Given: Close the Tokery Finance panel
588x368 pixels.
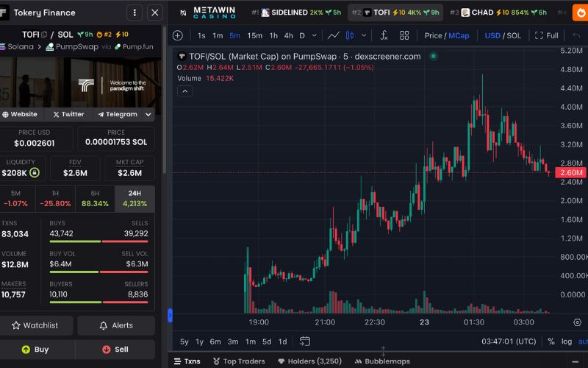Looking at the screenshot, I should (x=155, y=13).
